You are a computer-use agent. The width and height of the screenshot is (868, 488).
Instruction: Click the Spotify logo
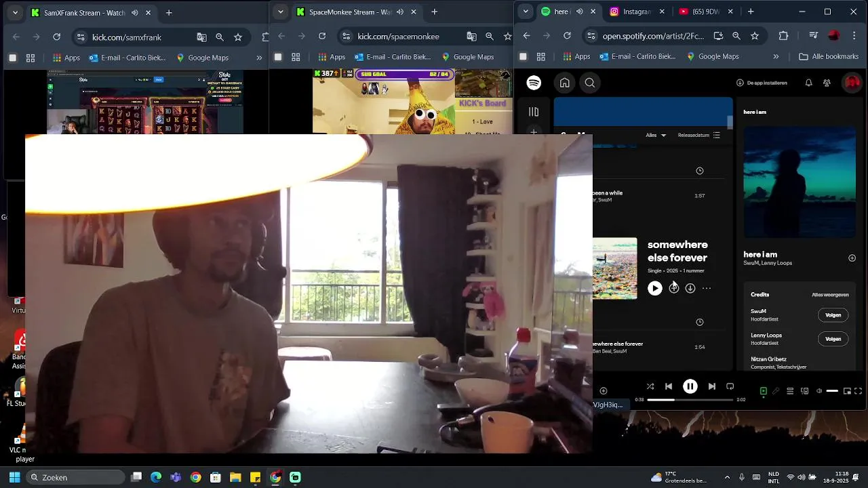(534, 83)
